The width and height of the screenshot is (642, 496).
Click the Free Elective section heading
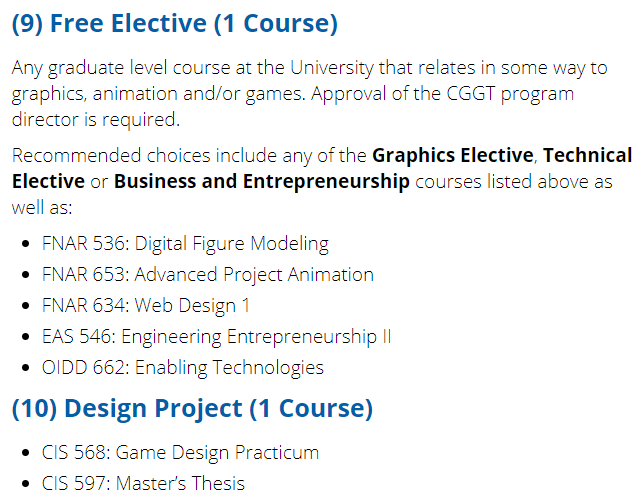point(175,23)
